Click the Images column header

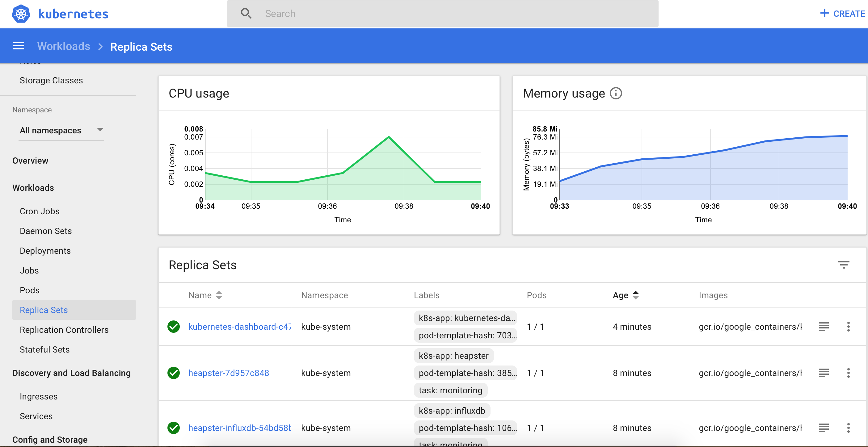click(x=713, y=295)
